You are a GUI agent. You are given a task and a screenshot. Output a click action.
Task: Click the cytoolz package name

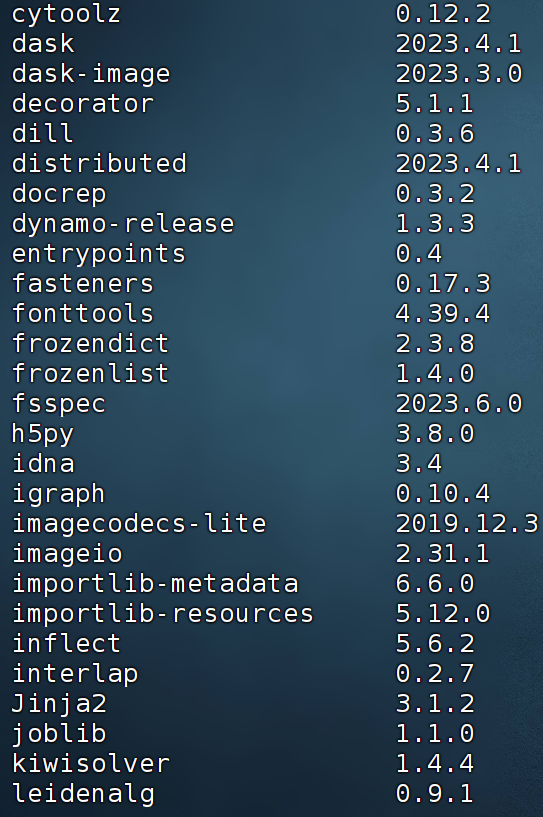point(66,14)
